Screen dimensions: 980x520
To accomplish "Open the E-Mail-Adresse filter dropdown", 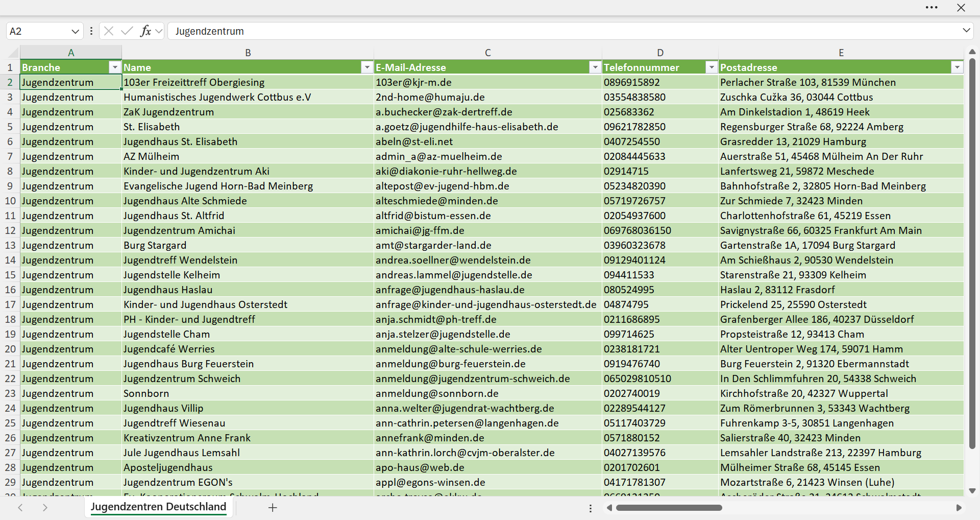I will pyautogui.click(x=595, y=67).
